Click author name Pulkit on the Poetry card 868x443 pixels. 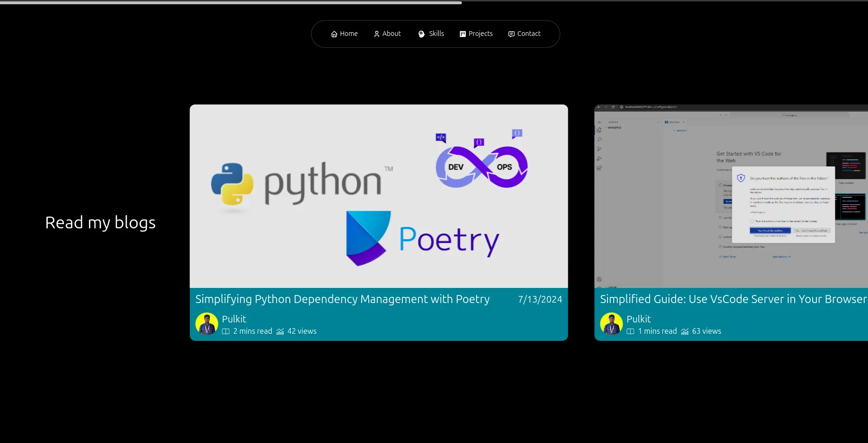point(234,319)
